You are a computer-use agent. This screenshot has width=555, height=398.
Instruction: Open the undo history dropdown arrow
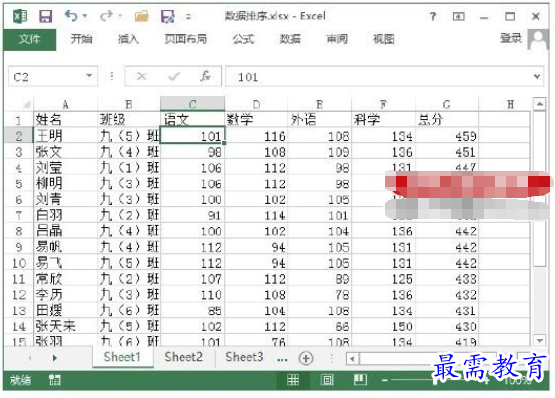pos(85,16)
